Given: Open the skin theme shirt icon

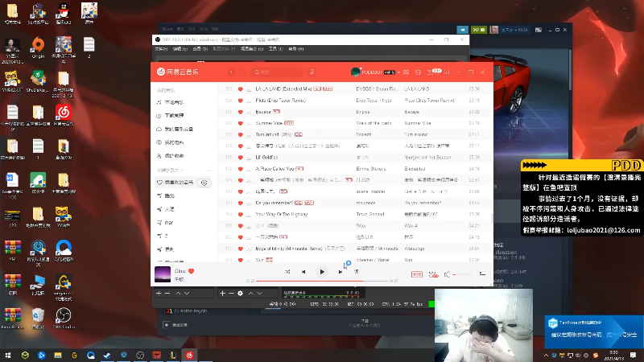Looking at the screenshot, I should coord(418,72).
